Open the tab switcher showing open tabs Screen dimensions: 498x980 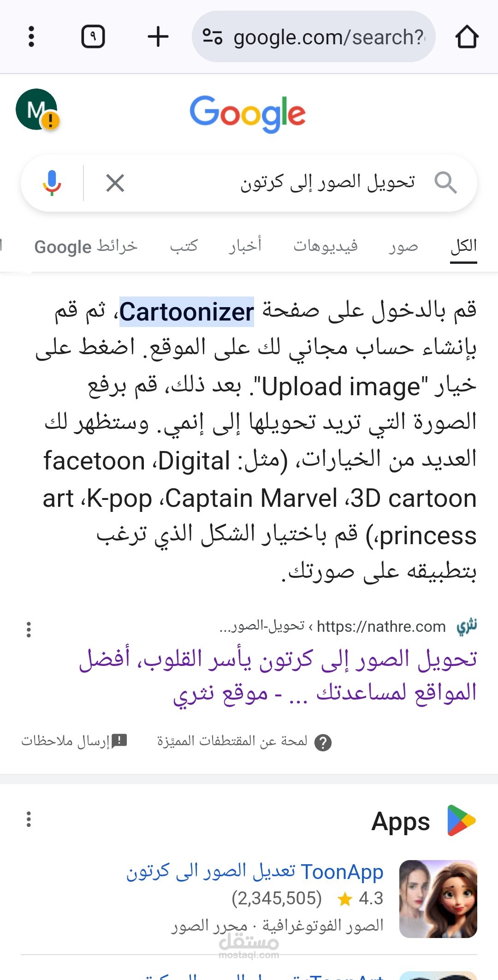pyautogui.click(x=93, y=36)
